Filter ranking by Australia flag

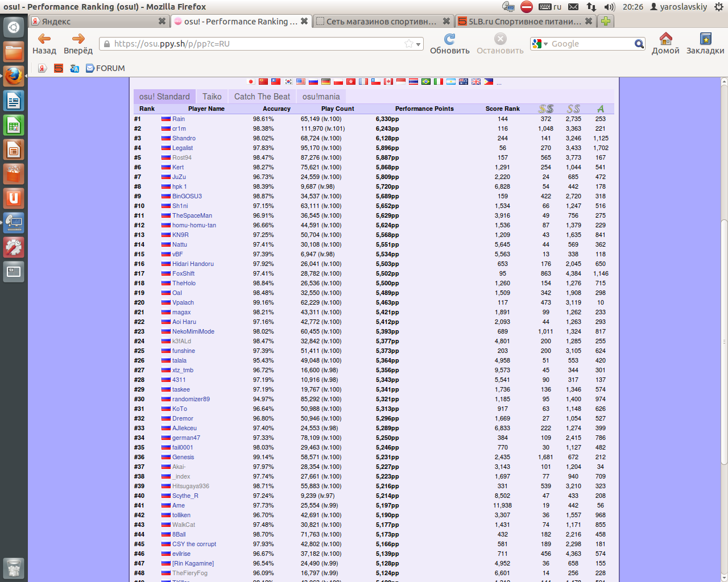coord(464,82)
